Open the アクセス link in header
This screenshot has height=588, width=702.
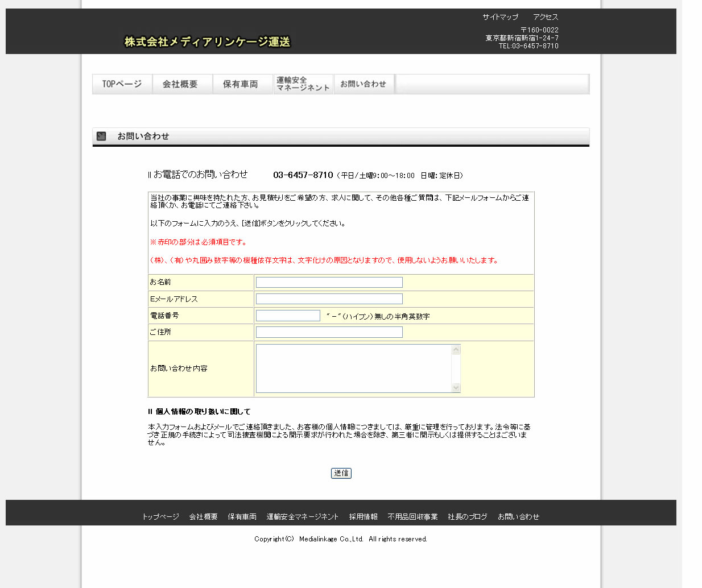click(x=546, y=17)
